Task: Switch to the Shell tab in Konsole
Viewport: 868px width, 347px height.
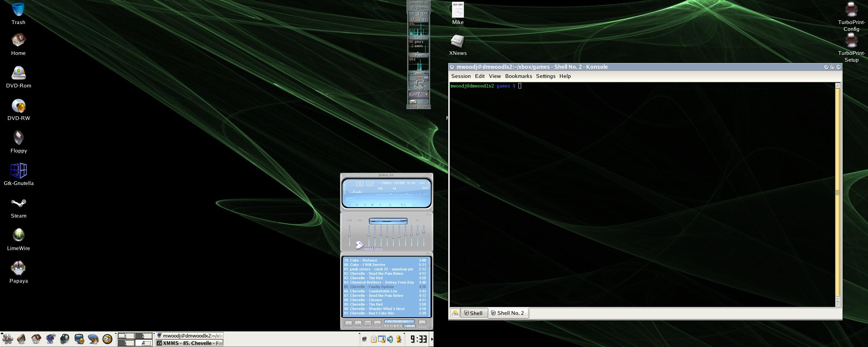Action: (x=473, y=313)
